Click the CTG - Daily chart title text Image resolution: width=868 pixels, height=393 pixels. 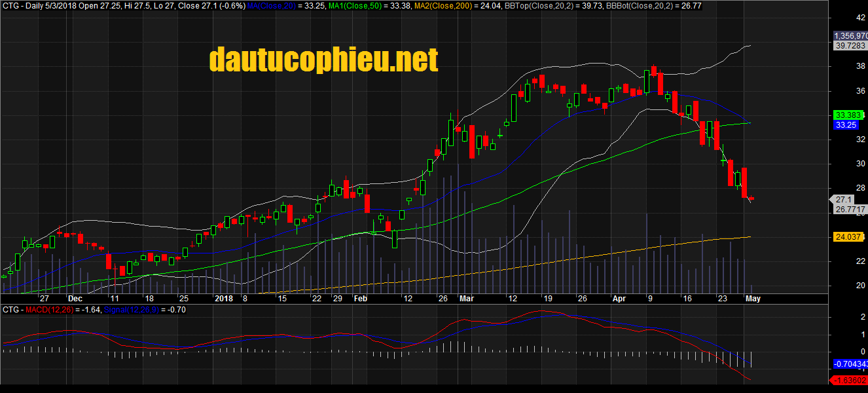tap(26, 5)
